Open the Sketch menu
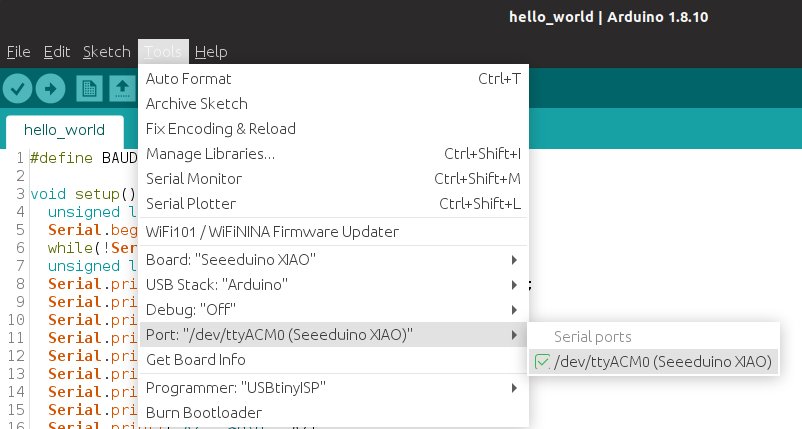 [106, 52]
